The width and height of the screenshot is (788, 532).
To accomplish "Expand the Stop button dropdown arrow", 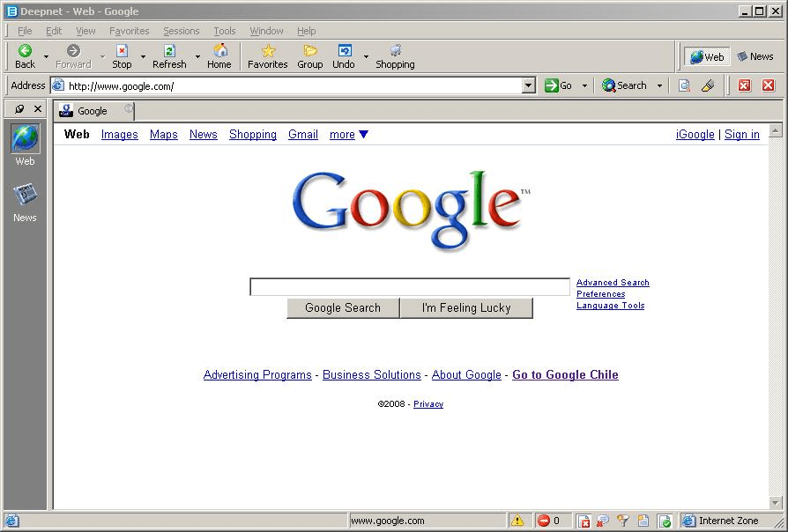I will (x=143, y=56).
